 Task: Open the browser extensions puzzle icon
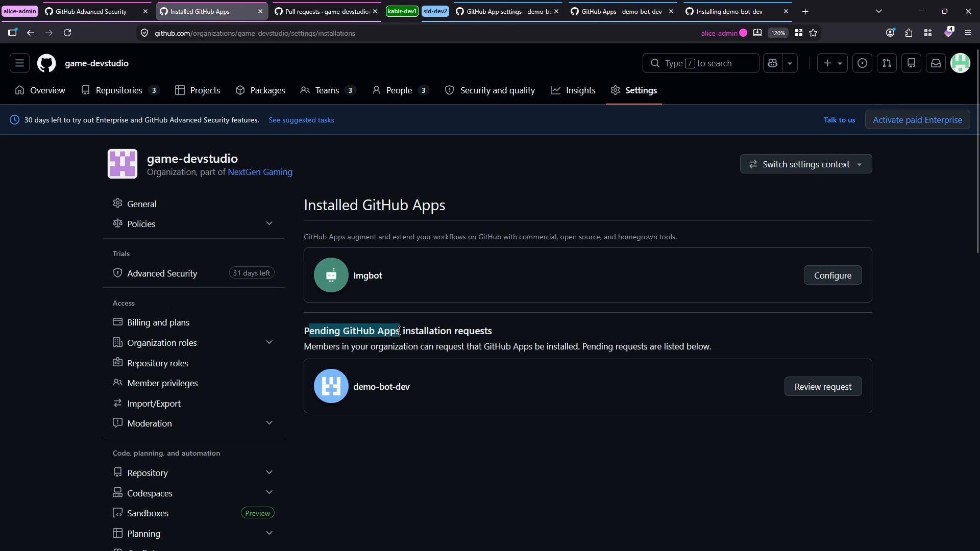tap(909, 33)
